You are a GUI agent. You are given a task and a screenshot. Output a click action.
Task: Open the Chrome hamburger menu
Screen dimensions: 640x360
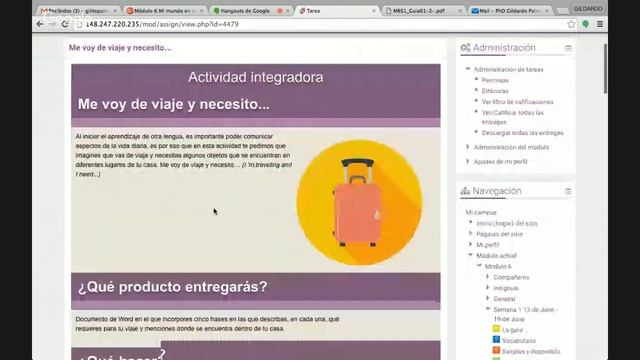pyautogui.click(x=600, y=24)
